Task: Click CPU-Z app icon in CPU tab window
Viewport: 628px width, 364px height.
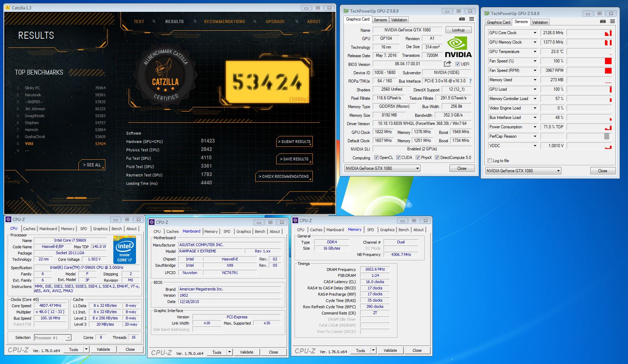Action: point(9,219)
